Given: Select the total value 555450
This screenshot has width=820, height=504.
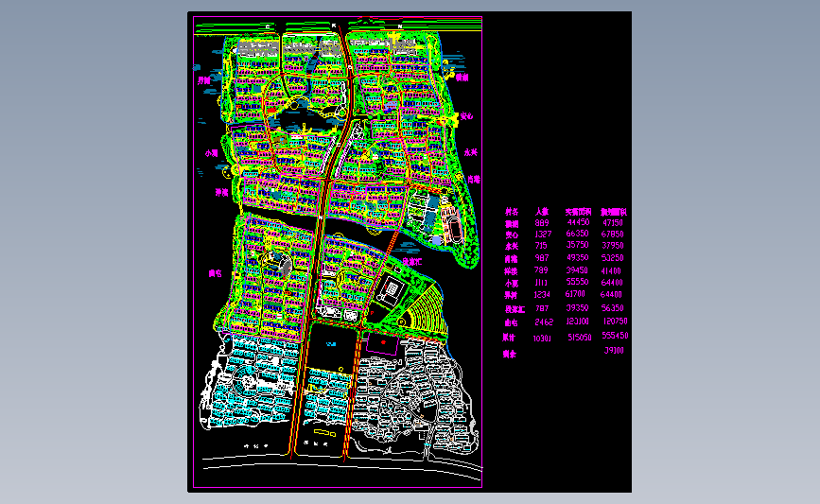Looking at the screenshot, I should [x=615, y=336].
